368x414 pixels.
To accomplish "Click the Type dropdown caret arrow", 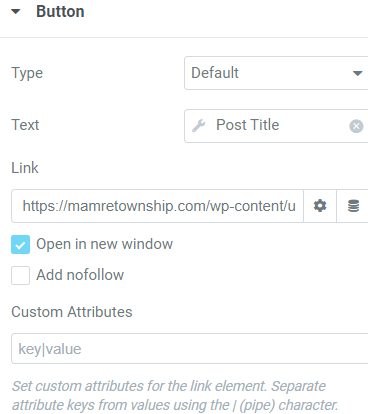I will [x=357, y=73].
